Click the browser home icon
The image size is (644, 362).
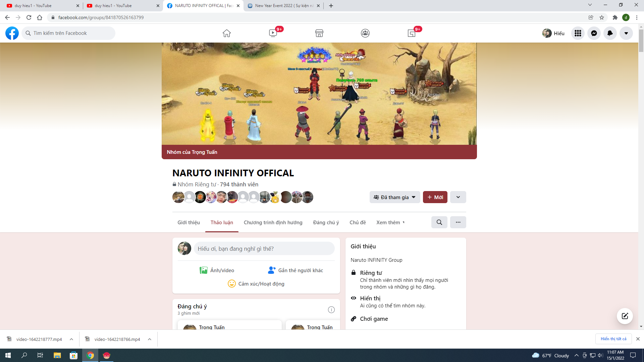[40, 17]
